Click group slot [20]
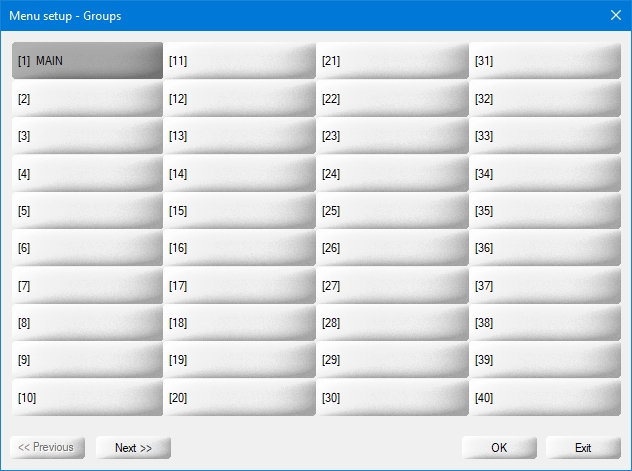This screenshot has width=632, height=471. point(239,398)
